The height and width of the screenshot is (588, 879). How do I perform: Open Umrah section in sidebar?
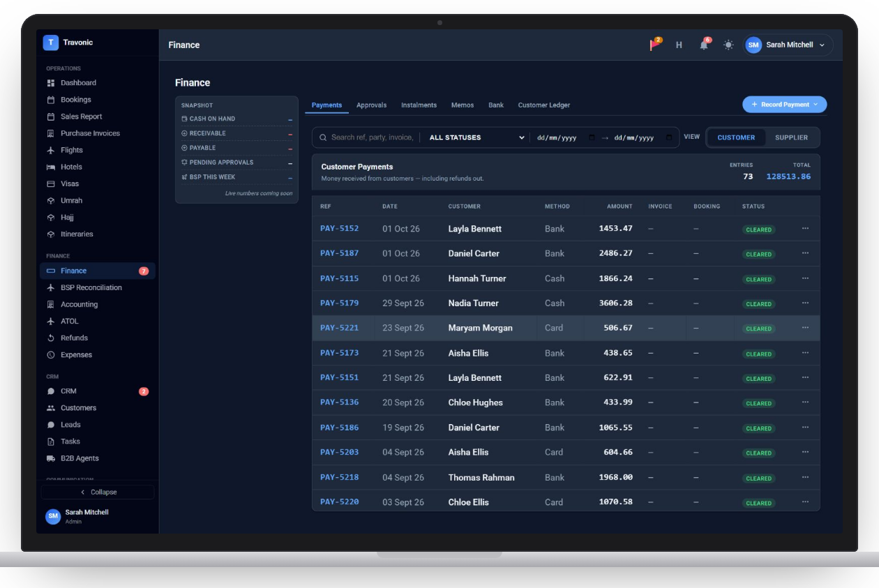coord(97,200)
